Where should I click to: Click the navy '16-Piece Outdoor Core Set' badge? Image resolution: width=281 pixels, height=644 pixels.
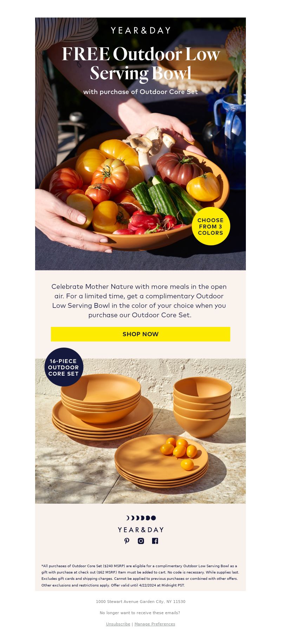point(64,367)
